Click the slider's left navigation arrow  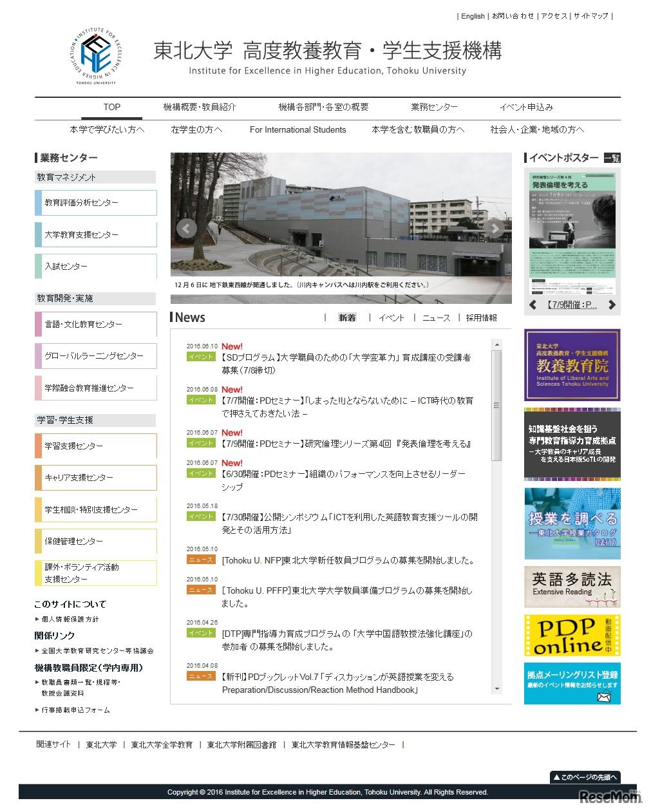point(186,228)
